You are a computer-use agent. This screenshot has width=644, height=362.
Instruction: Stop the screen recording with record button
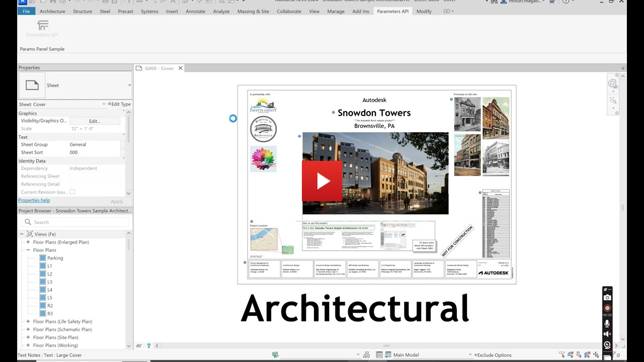pos(607,308)
